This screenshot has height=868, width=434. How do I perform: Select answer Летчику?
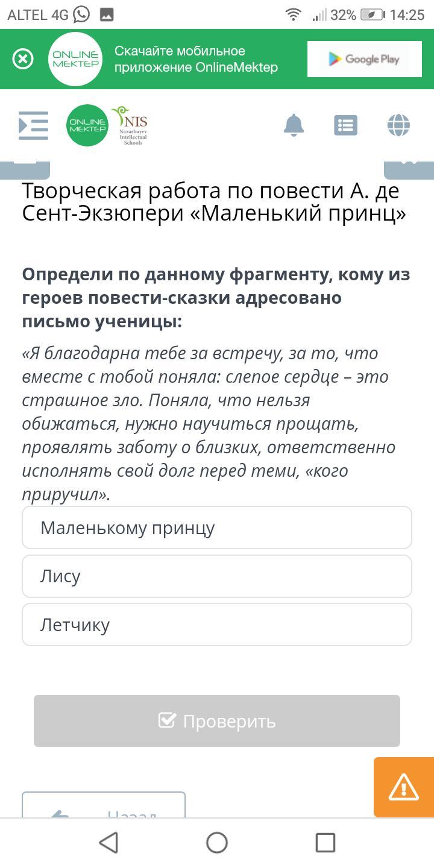point(217,624)
